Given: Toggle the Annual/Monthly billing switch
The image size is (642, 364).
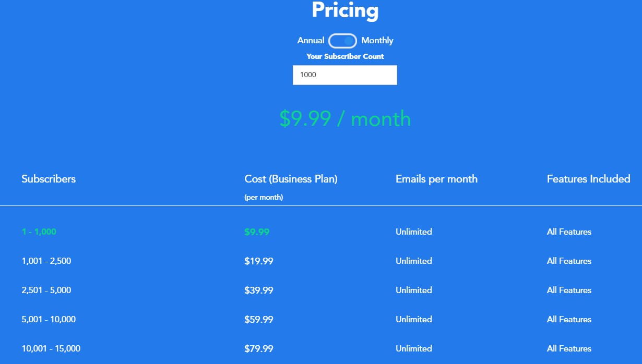Looking at the screenshot, I should pyautogui.click(x=342, y=41).
